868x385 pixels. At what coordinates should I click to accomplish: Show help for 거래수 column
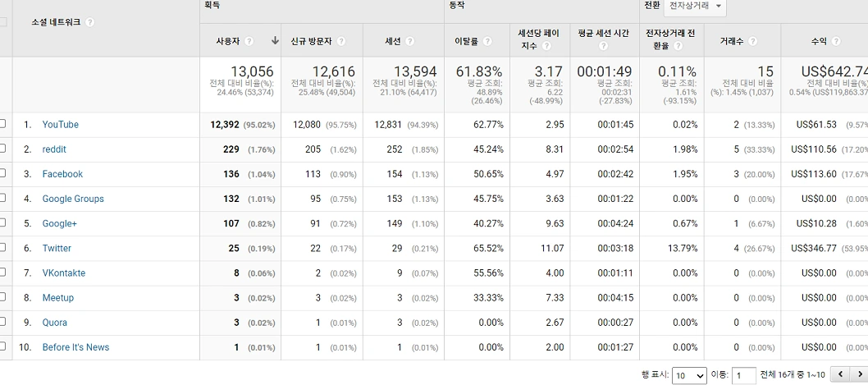tap(752, 42)
